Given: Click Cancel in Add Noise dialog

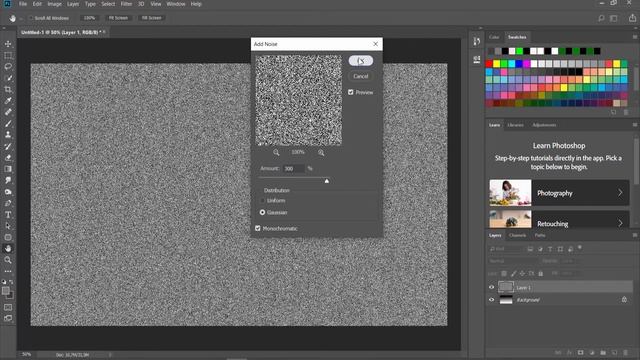Looking at the screenshot, I should pyautogui.click(x=361, y=76).
